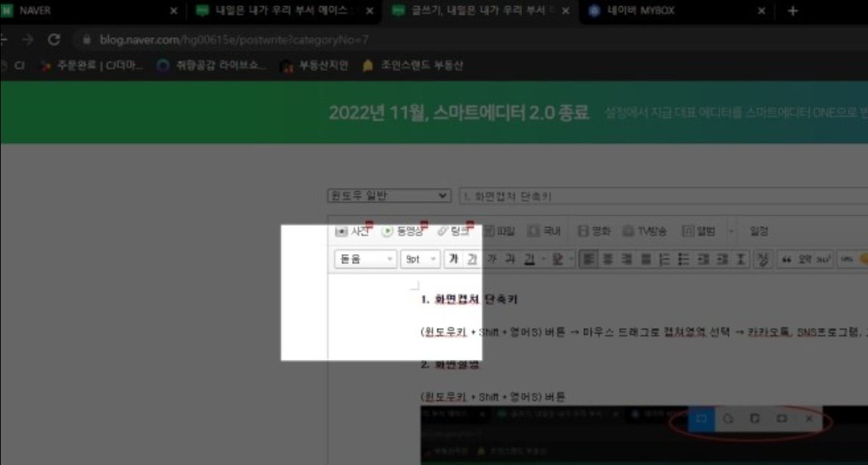
Task: Open the TV방송 insert tool
Action: (644, 231)
